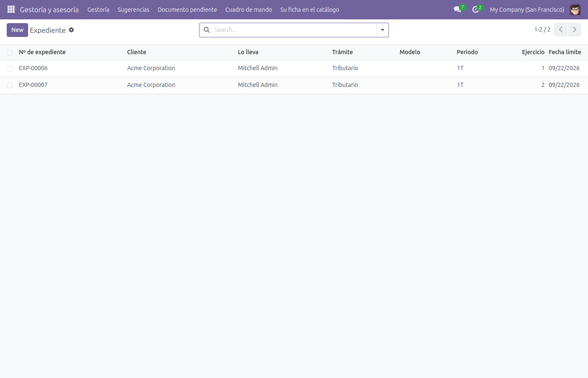Sort by Ejercicio column header
Screen dimensions: 588x378
point(533,52)
